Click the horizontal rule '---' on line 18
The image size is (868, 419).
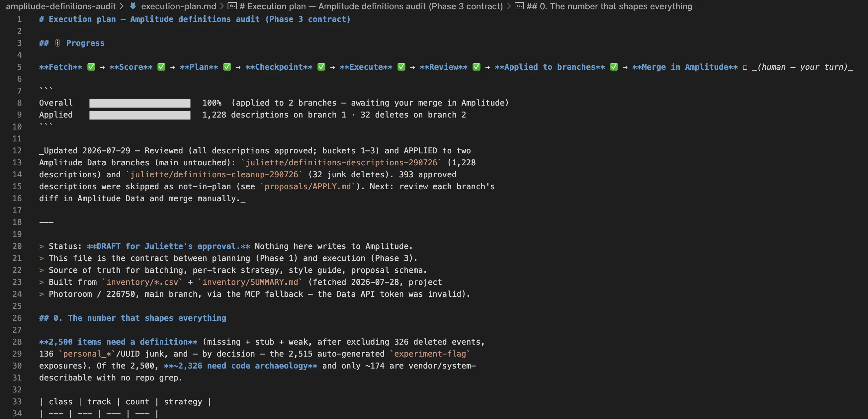click(46, 222)
